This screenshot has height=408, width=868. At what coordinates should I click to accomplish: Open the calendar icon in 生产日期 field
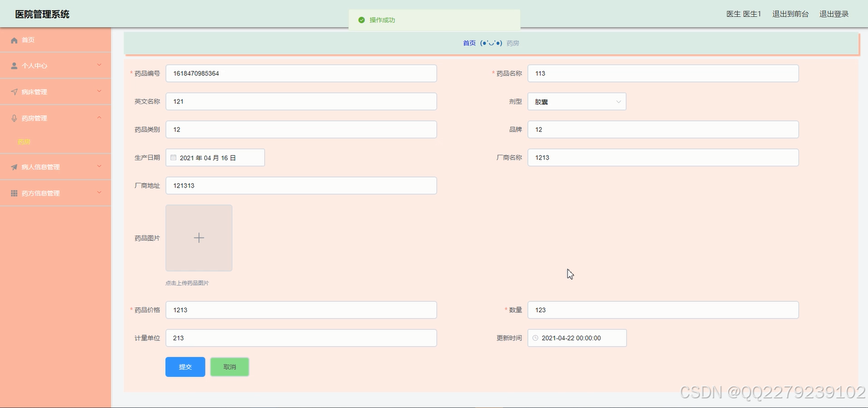tap(174, 157)
